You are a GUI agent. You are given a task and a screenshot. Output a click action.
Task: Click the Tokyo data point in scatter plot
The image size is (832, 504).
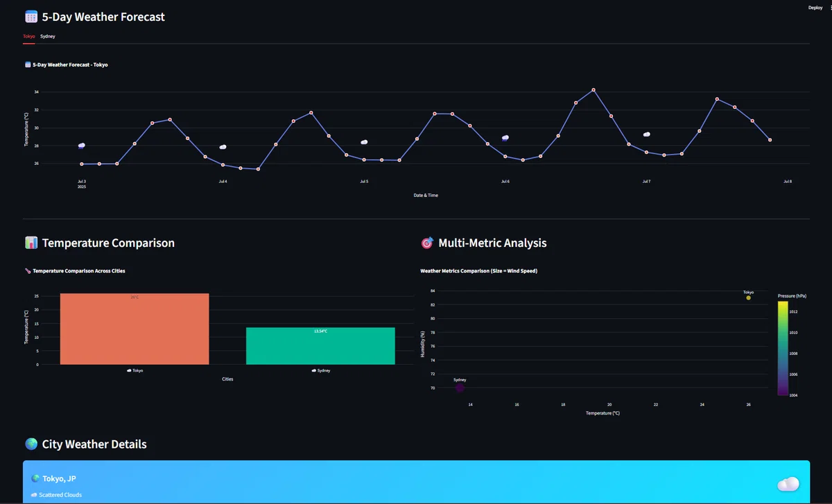748,297
